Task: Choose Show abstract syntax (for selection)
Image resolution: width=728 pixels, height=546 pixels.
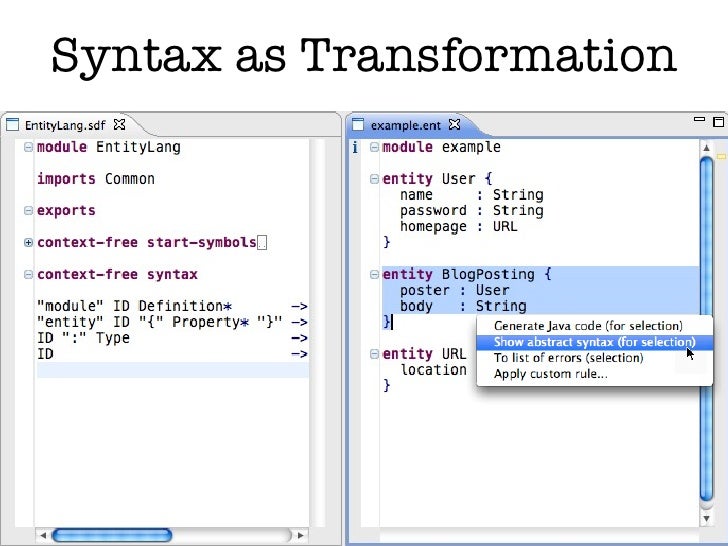Action: coord(594,342)
